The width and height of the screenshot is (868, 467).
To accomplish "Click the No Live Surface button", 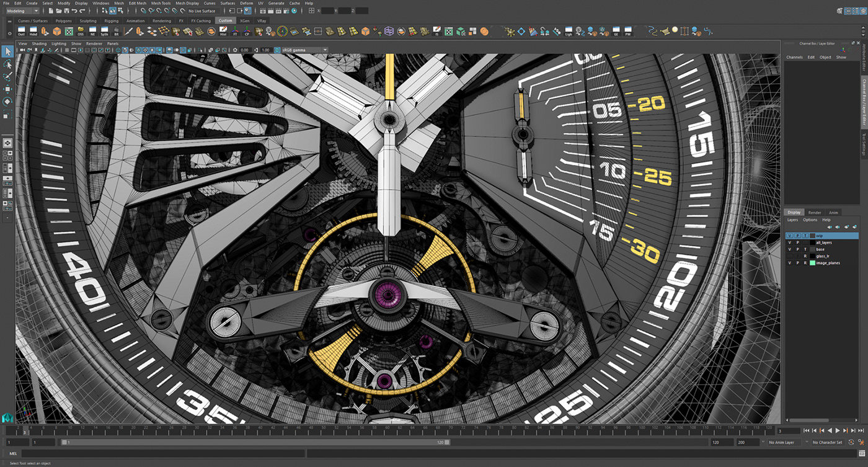I will pyautogui.click(x=202, y=11).
